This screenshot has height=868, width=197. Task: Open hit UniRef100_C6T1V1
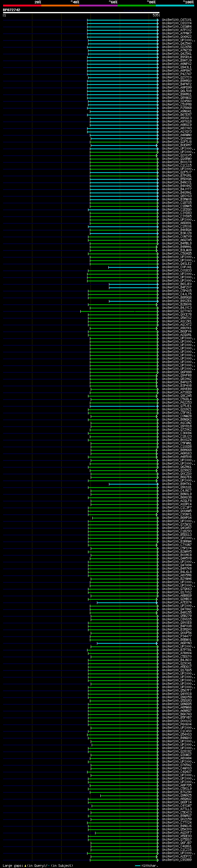click(x=176, y=20)
